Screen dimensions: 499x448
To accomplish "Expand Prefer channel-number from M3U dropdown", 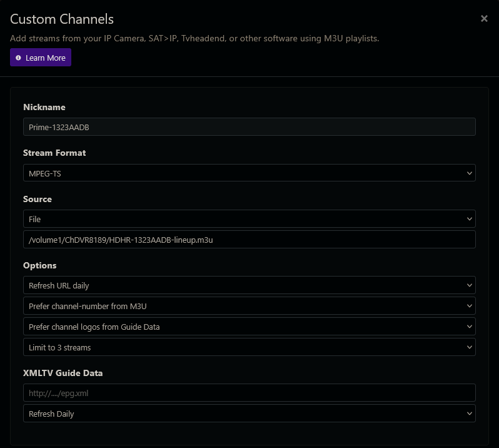I will pos(249,306).
